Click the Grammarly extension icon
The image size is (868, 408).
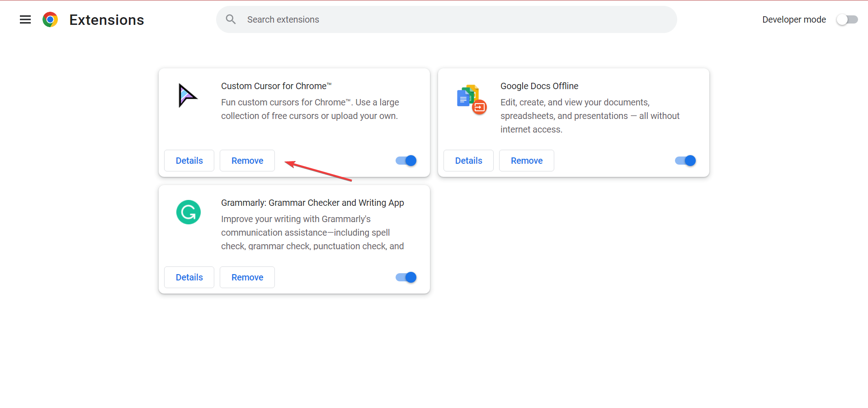[x=189, y=212]
